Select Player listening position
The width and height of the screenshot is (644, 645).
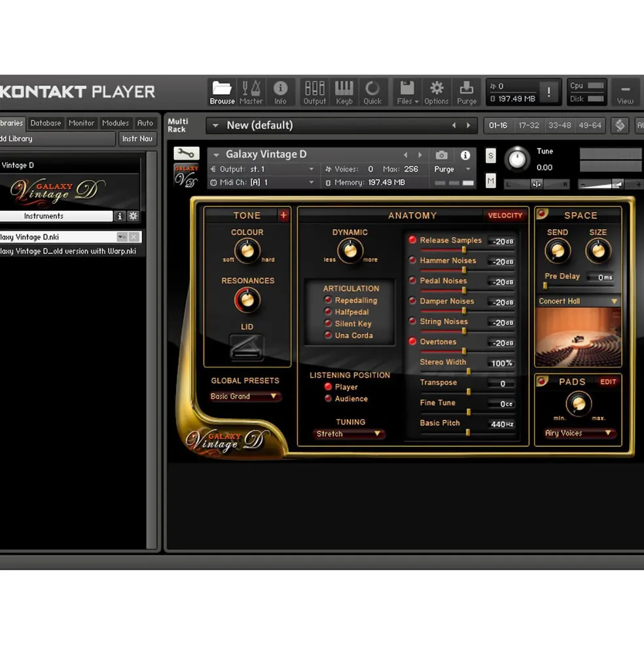pos(328,386)
